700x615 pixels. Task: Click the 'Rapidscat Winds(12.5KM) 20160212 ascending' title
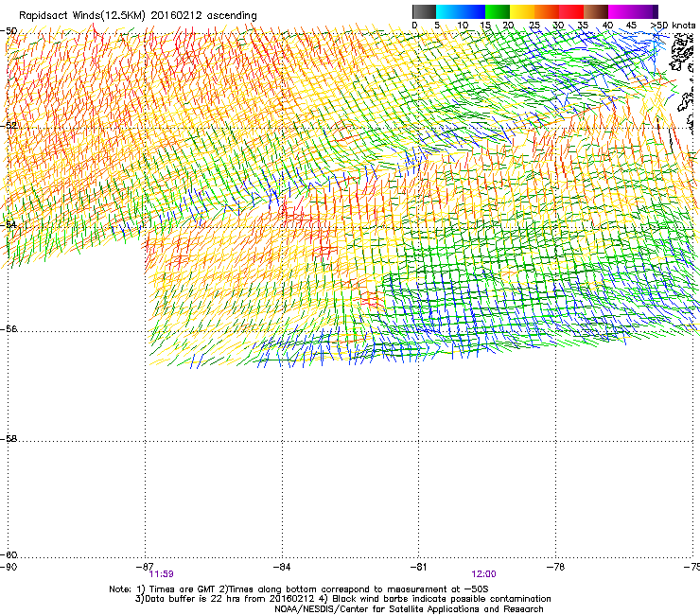click(138, 16)
